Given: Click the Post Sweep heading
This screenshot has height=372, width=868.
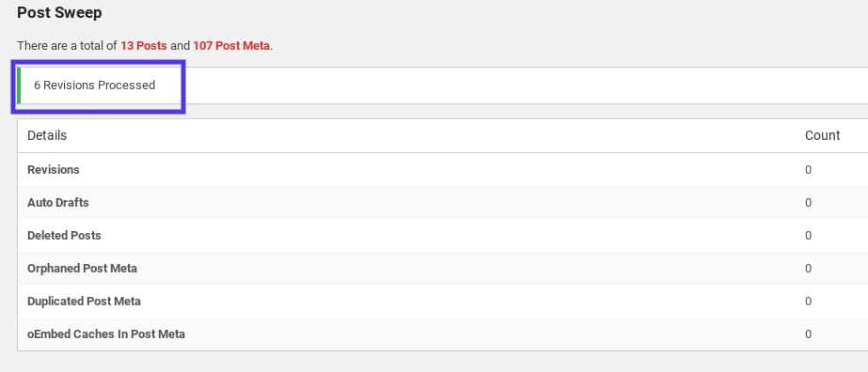Looking at the screenshot, I should 59,12.
